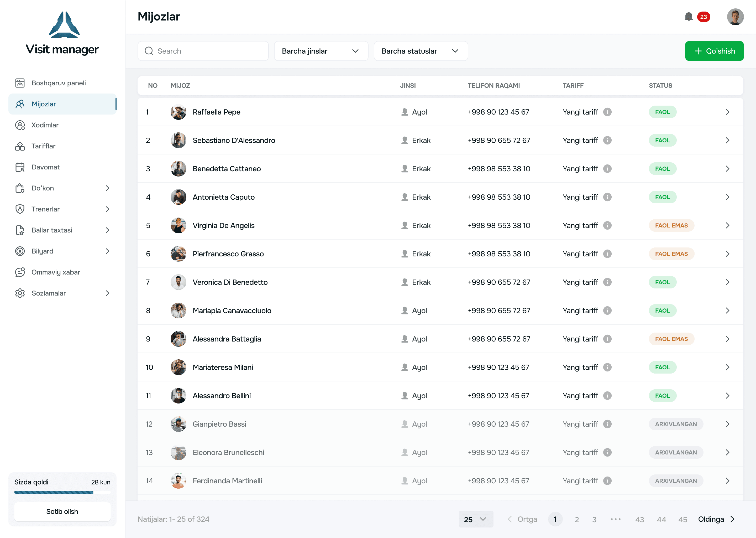The image size is (756, 538).
Task: Click the Sotib olish button
Action: pyautogui.click(x=62, y=511)
